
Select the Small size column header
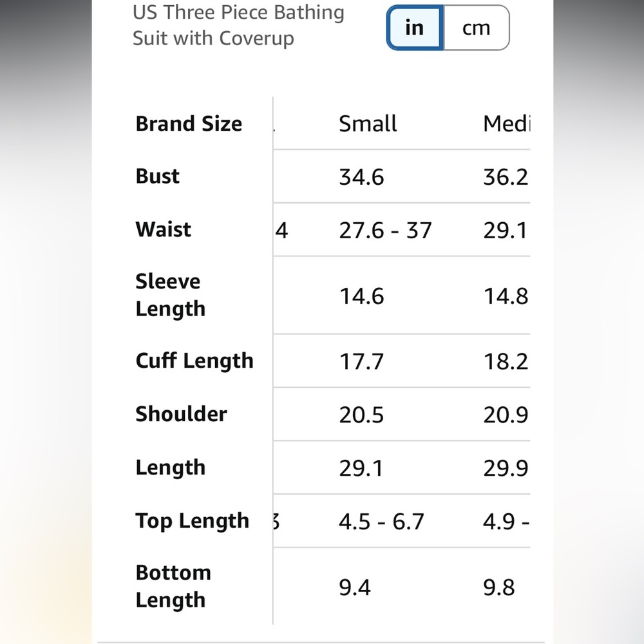(x=368, y=124)
